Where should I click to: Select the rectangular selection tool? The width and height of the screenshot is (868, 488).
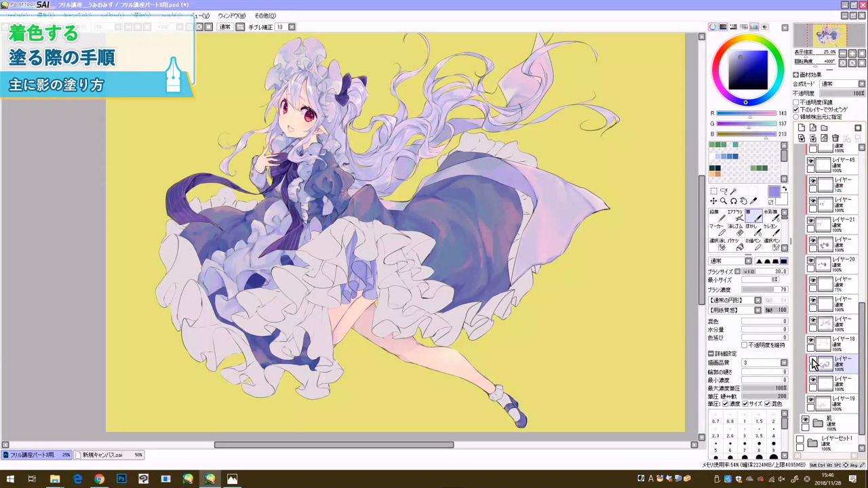click(x=713, y=192)
